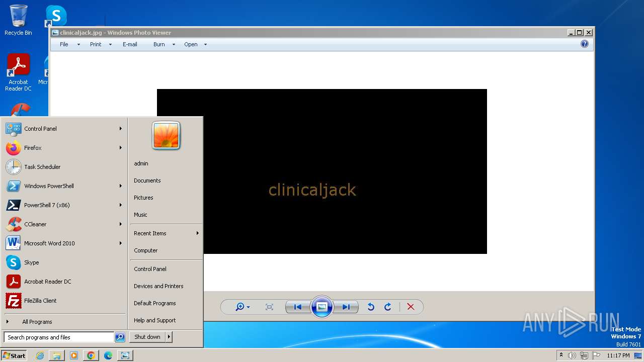Show hidden tray icons arrow
644x362 pixels.
(561, 355)
